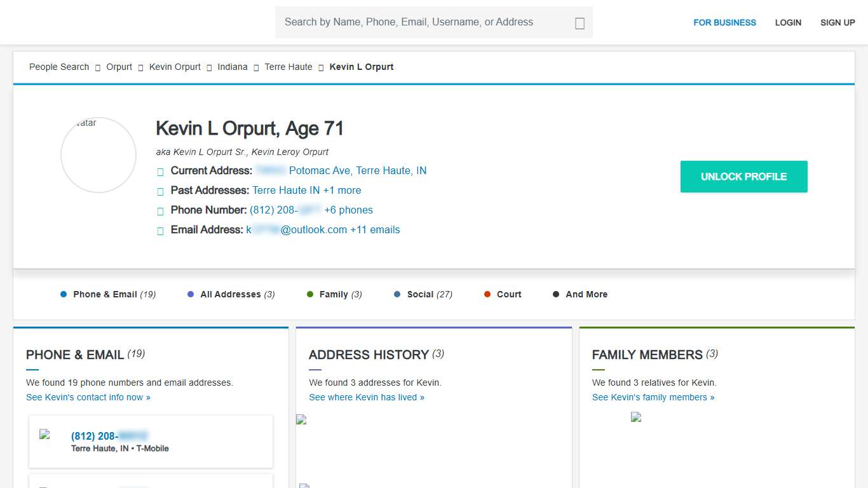Focus the people search input field

coord(423,22)
